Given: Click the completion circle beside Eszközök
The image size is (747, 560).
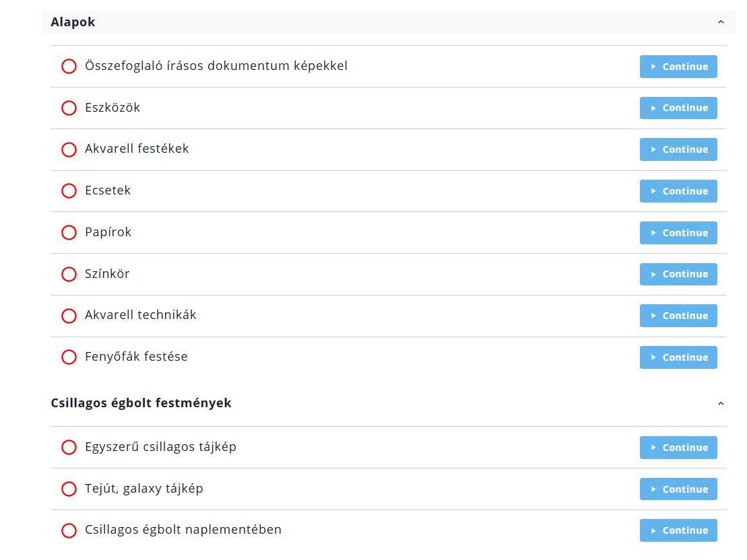Looking at the screenshot, I should pyautogui.click(x=69, y=108).
